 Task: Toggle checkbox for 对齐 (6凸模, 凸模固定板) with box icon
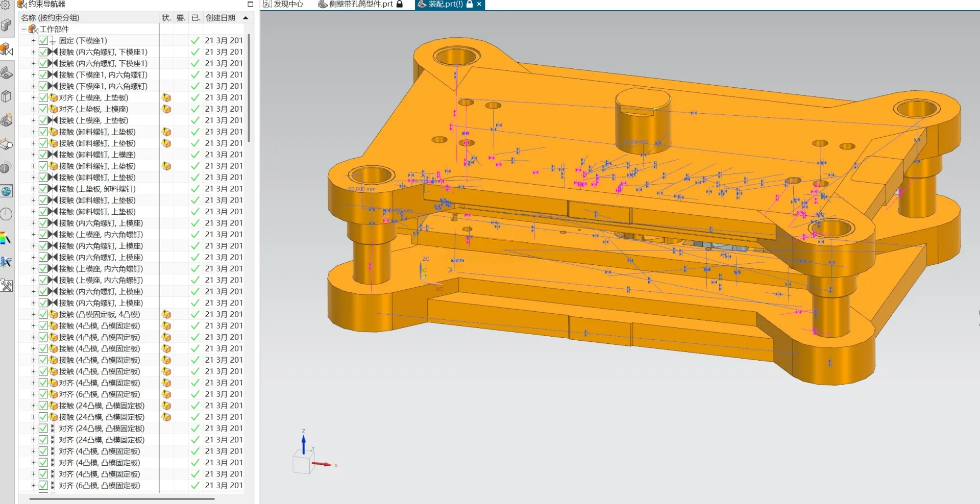point(43,394)
